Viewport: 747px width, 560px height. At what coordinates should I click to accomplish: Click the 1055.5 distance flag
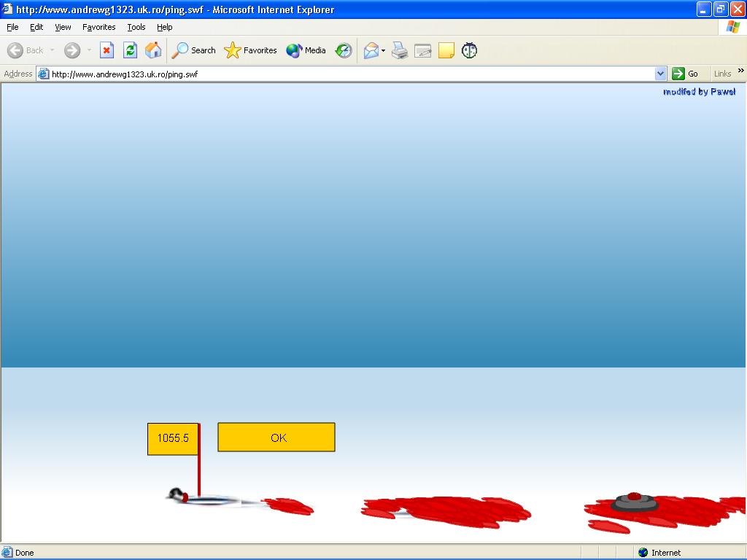[x=173, y=438]
